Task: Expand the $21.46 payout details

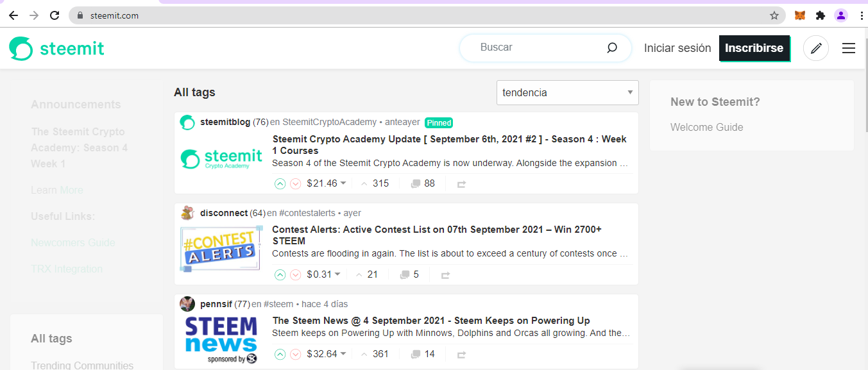Action: [x=327, y=183]
